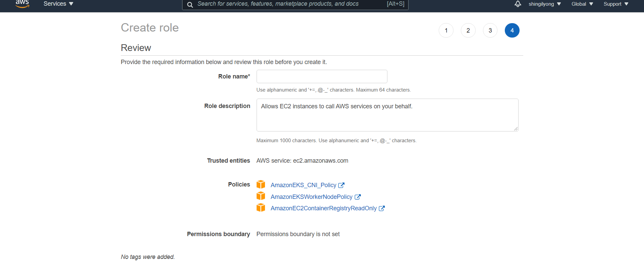Open AmazonEKS_CNI_Policy external link icon

(341, 185)
